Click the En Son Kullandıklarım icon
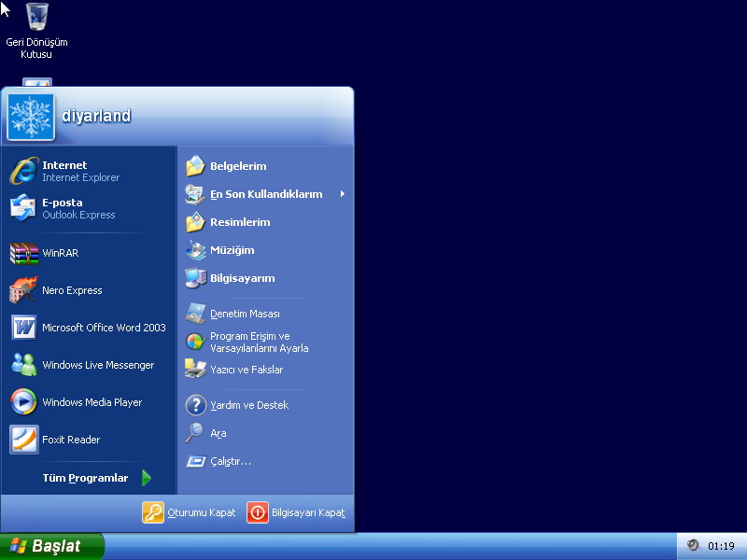The width and height of the screenshot is (747, 560). 195,194
